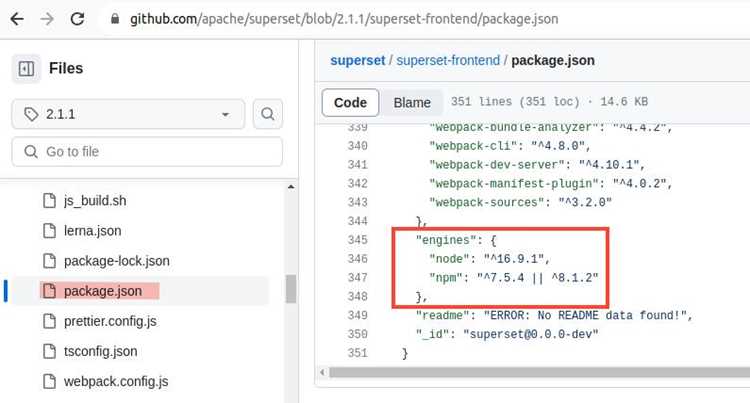This screenshot has width=750, height=403.
Task: Click the site lock icon in address bar
Action: [115, 19]
